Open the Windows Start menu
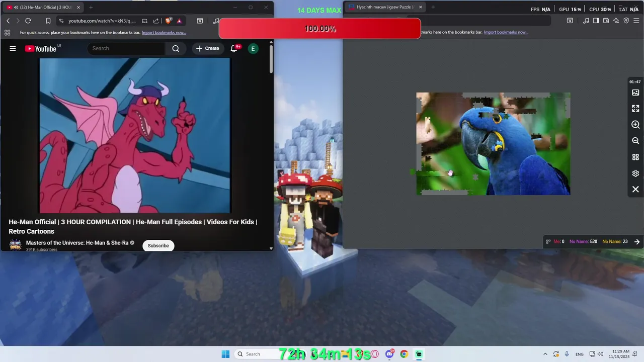The width and height of the screenshot is (644, 362). (225, 354)
